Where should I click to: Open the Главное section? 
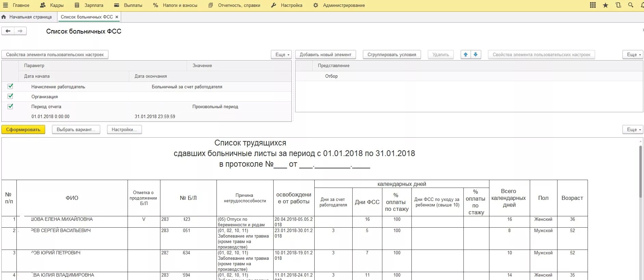21,5
